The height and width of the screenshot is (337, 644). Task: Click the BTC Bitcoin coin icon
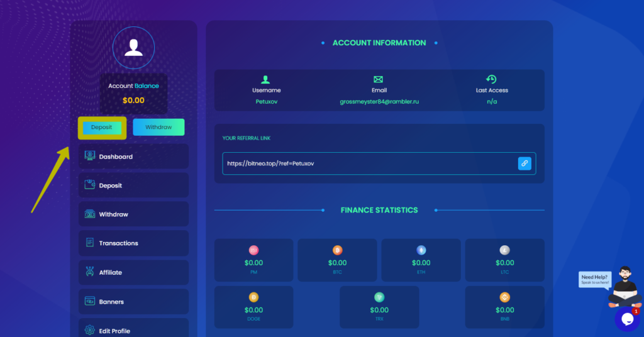[x=337, y=250]
